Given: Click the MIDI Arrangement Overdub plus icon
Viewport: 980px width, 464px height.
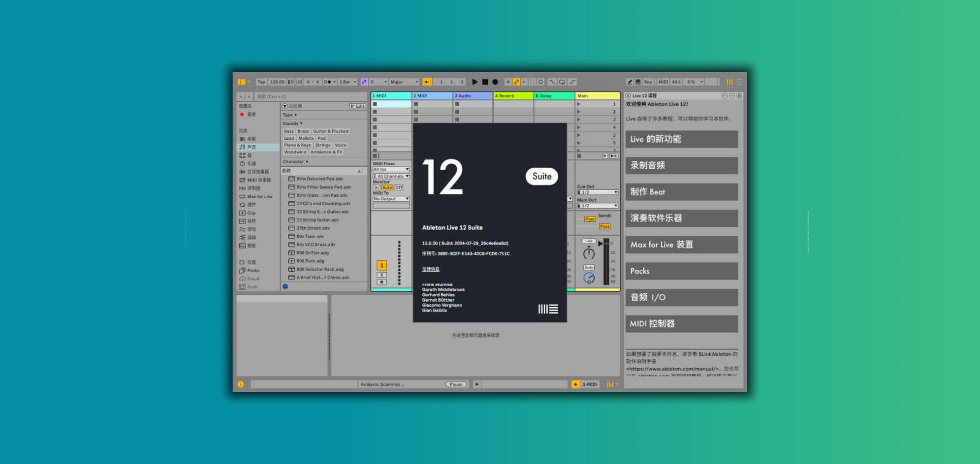Looking at the screenshot, I should pos(508,82).
